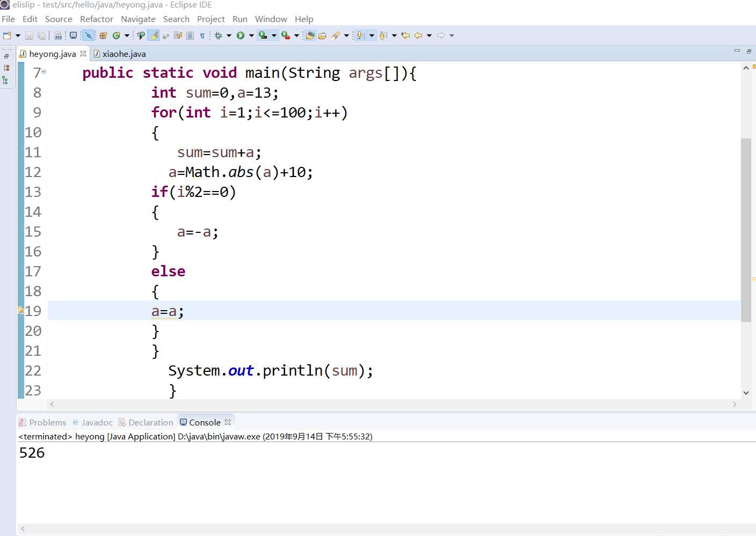Click the editor horizontal scroll right arrow
Viewport: 756px width, 536px height.
(x=735, y=405)
